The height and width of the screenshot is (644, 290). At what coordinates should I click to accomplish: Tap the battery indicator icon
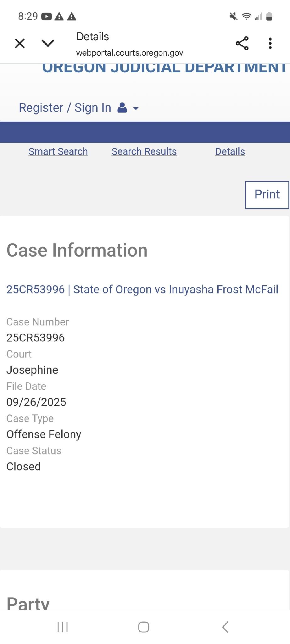click(x=269, y=16)
